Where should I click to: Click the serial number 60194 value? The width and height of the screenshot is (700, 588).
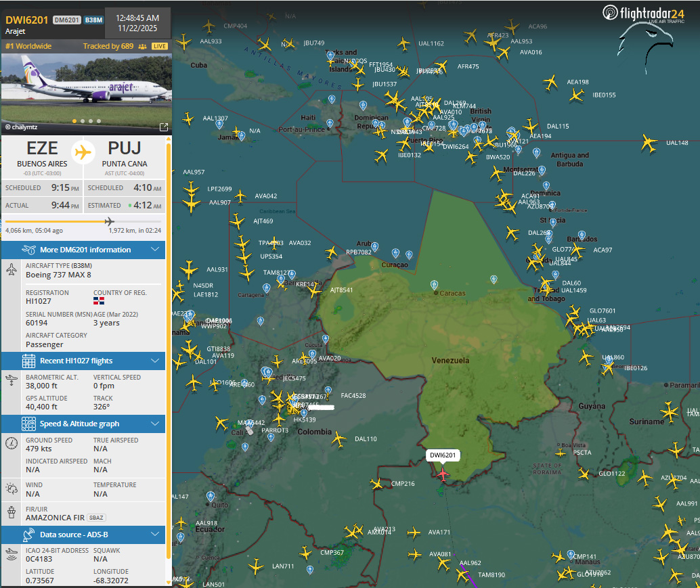(x=37, y=323)
